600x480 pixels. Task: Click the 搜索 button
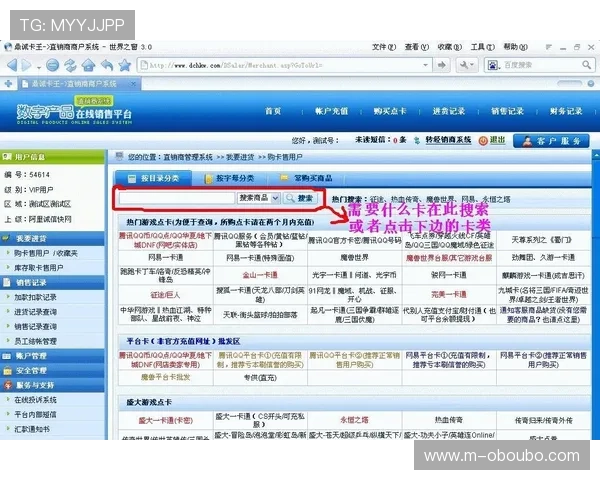pos(300,198)
